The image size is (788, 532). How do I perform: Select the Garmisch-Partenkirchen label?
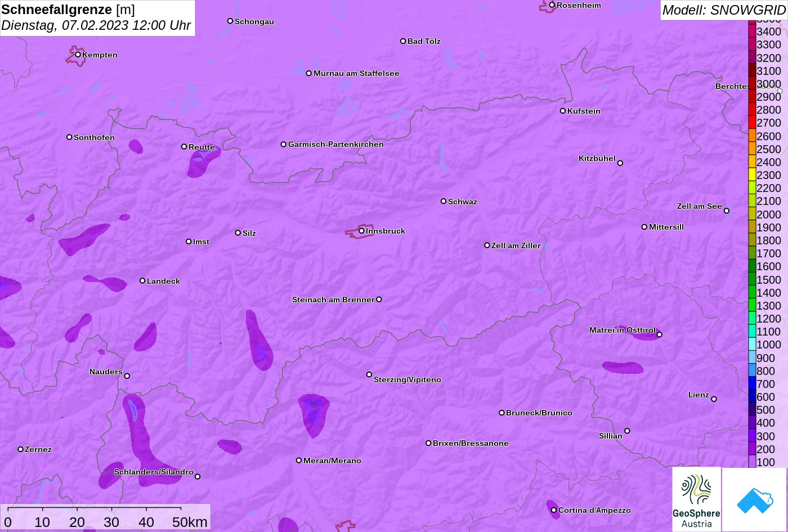[336, 144]
